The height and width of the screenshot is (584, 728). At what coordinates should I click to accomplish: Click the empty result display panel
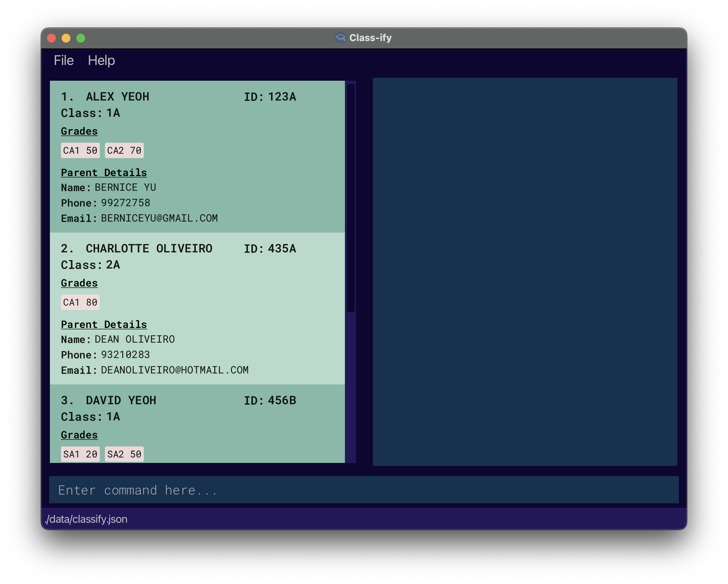[x=525, y=271]
